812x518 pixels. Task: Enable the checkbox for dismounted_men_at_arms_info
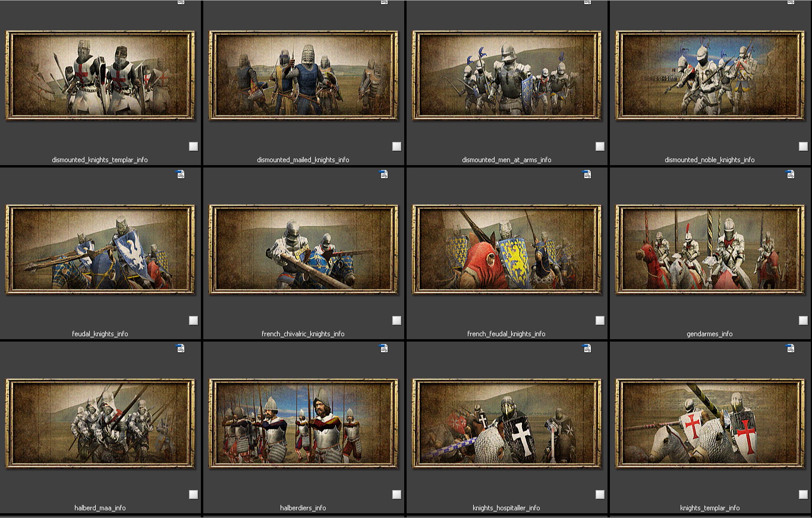(x=600, y=146)
